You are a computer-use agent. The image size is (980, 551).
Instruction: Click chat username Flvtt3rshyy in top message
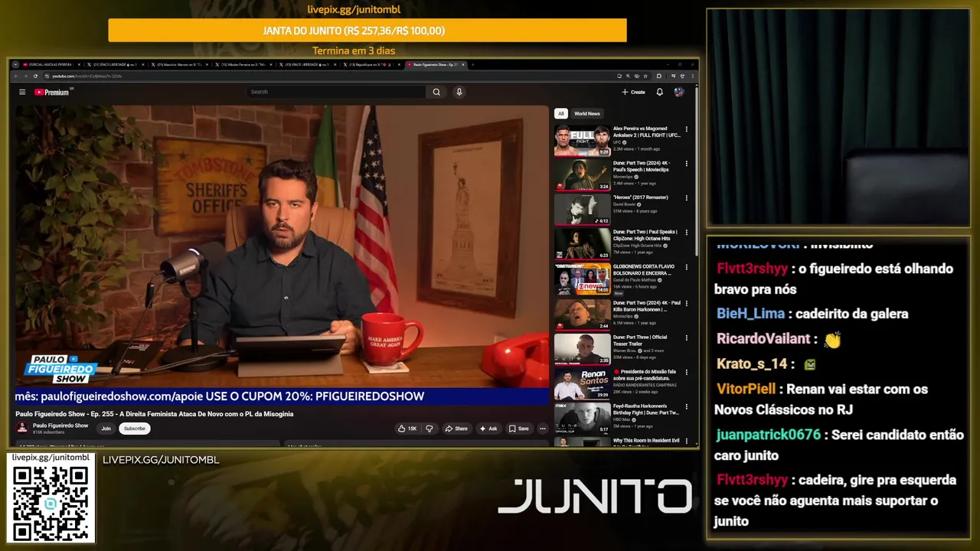(x=752, y=269)
